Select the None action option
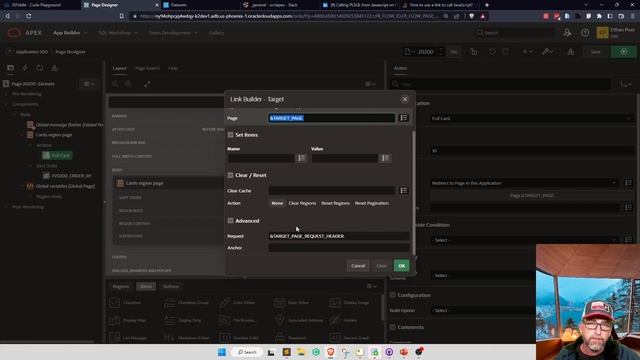 (277, 203)
